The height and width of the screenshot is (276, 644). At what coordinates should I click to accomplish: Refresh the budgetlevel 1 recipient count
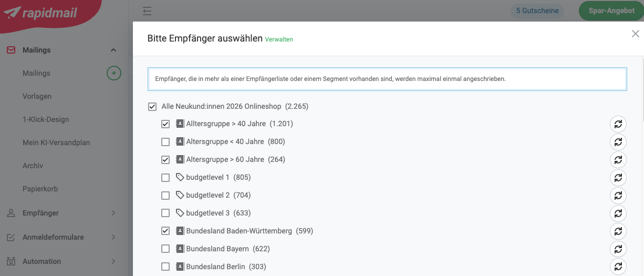click(x=618, y=177)
